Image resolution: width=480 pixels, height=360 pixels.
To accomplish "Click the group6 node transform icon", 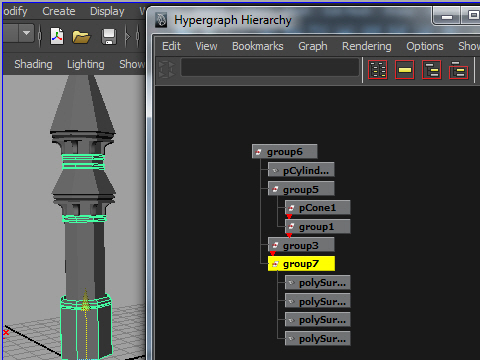I will click(x=258, y=152).
